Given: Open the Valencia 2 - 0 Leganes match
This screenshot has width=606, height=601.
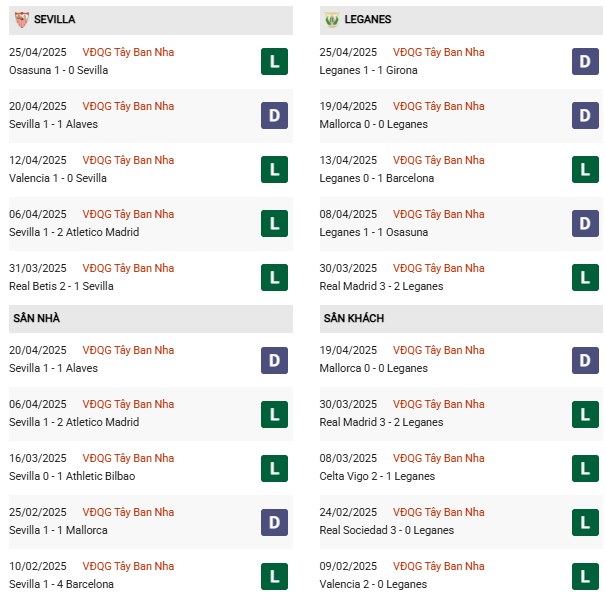Looking at the screenshot, I should coord(373,584).
